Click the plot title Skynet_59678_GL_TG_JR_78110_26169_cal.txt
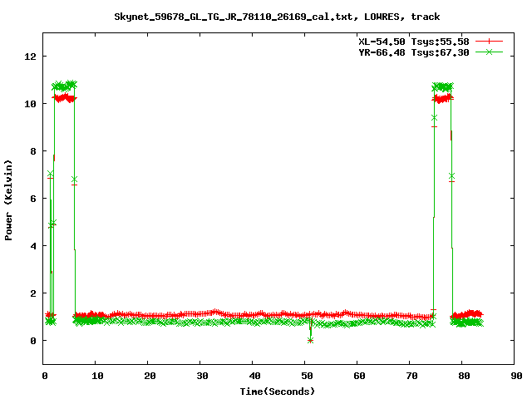The image size is (532, 399). [x=277, y=17]
